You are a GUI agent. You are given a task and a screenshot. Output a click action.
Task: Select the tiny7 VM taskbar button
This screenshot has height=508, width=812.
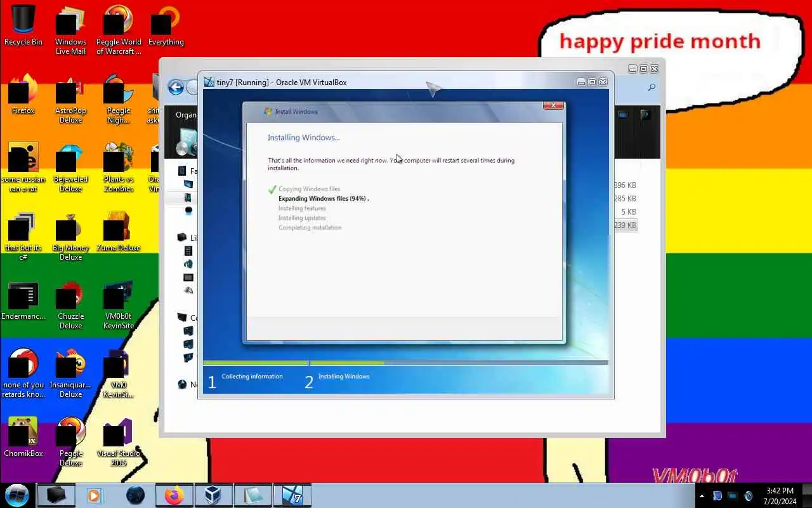(x=292, y=495)
